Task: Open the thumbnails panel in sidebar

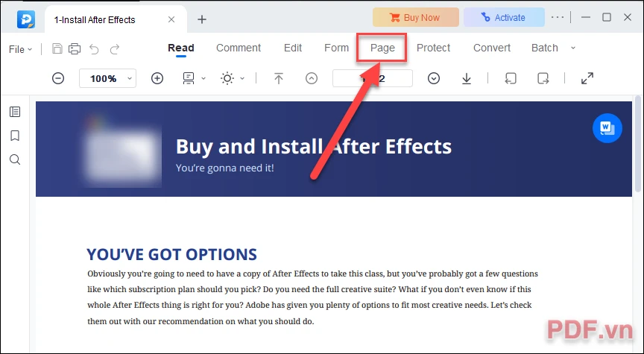Action: coord(15,112)
